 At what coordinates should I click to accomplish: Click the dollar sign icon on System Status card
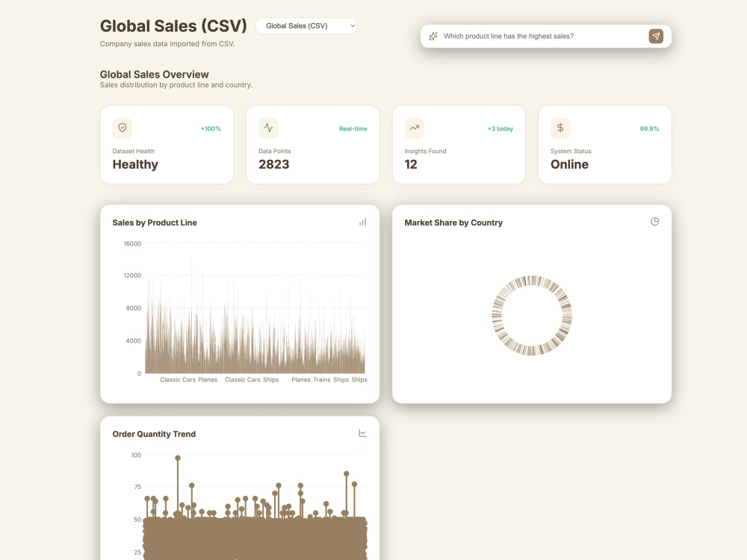tap(560, 128)
